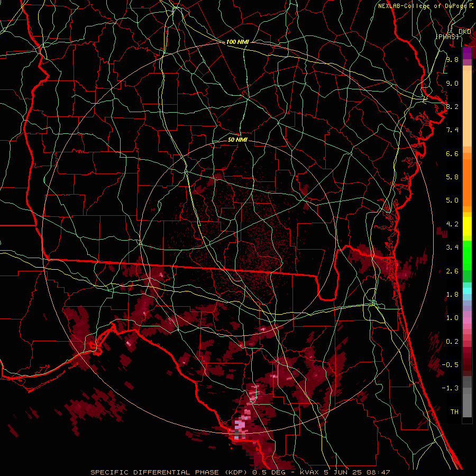Click the TH threshold label on scale

coord(454,412)
